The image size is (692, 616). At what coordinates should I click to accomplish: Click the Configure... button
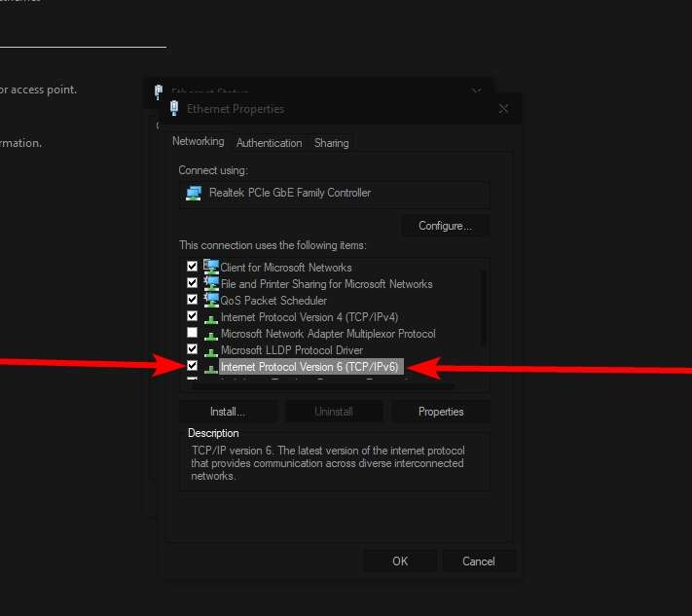point(445,226)
